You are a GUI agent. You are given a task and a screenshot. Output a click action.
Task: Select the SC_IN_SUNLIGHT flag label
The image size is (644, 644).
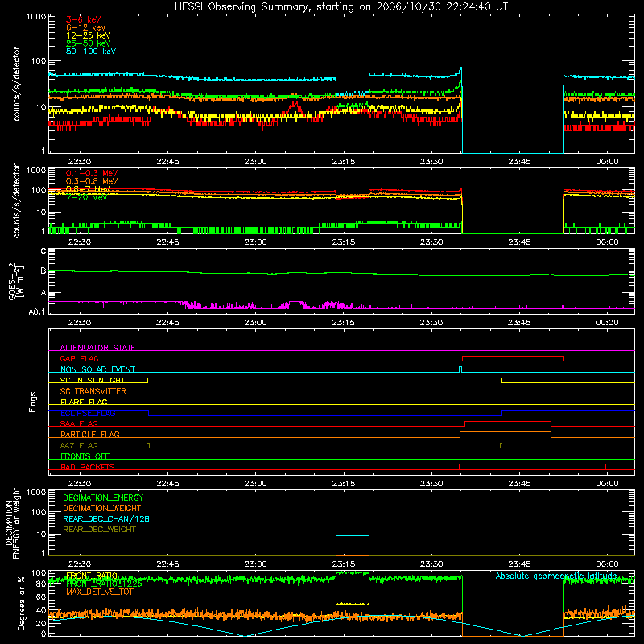(x=93, y=380)
